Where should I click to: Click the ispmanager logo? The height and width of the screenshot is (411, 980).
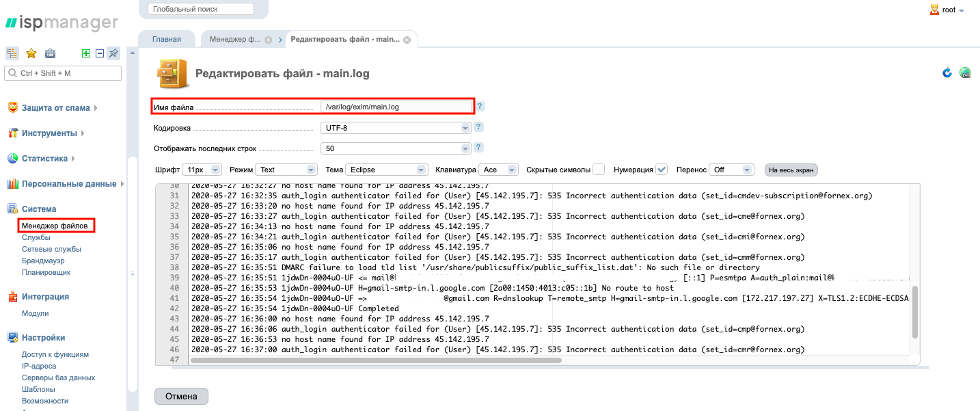pos(62,23)
